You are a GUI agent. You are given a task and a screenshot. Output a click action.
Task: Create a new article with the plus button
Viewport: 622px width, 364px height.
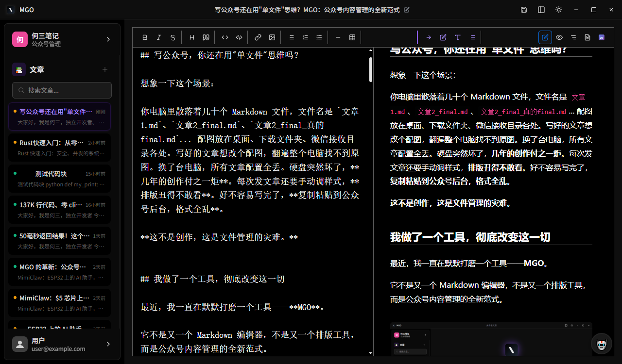click(x=104, y=69)
